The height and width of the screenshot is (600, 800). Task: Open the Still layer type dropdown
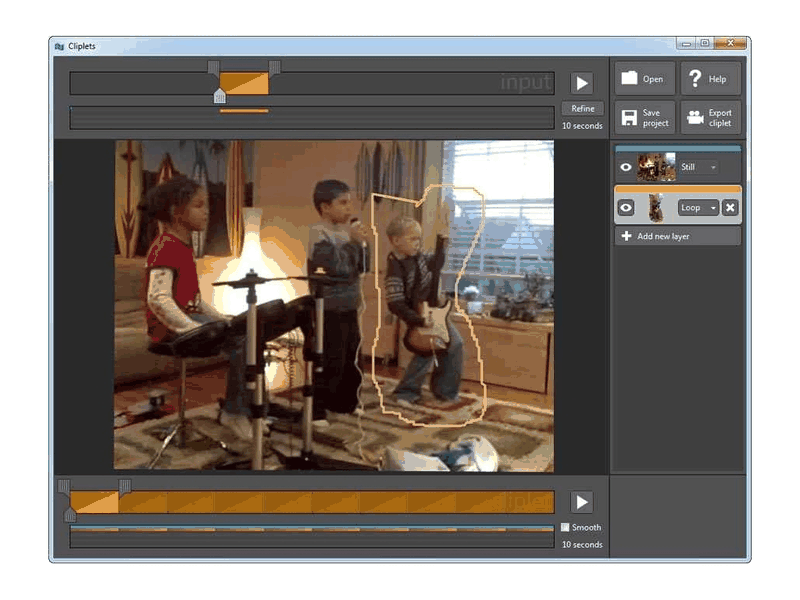coord(698,167)
